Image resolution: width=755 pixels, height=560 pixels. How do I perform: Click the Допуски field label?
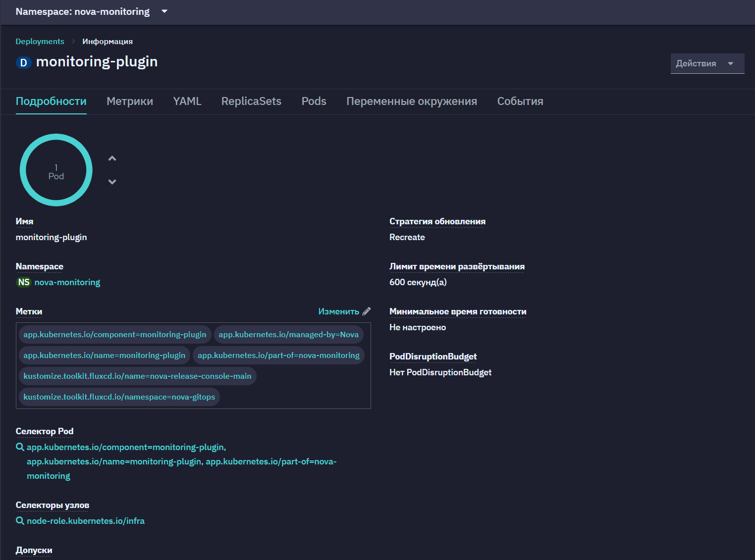click(x=34, y=550)
